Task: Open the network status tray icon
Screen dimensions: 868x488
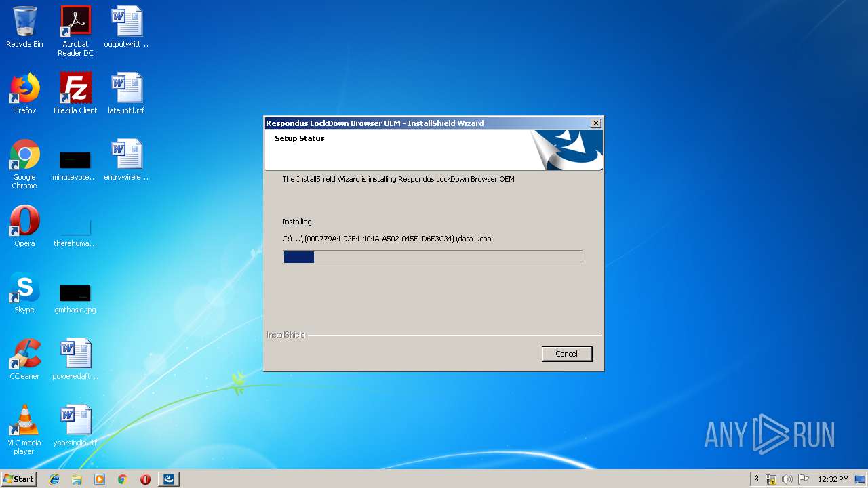Action: tap(771, 479)
